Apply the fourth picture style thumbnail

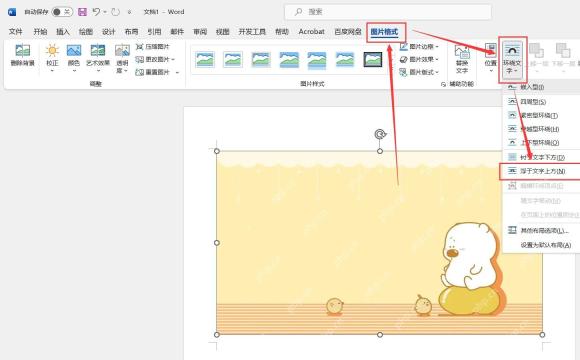pos(289,60)
